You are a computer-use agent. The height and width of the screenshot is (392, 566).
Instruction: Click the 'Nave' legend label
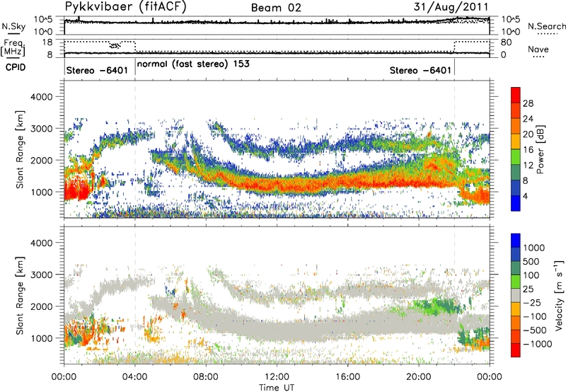tap(538, 49)
